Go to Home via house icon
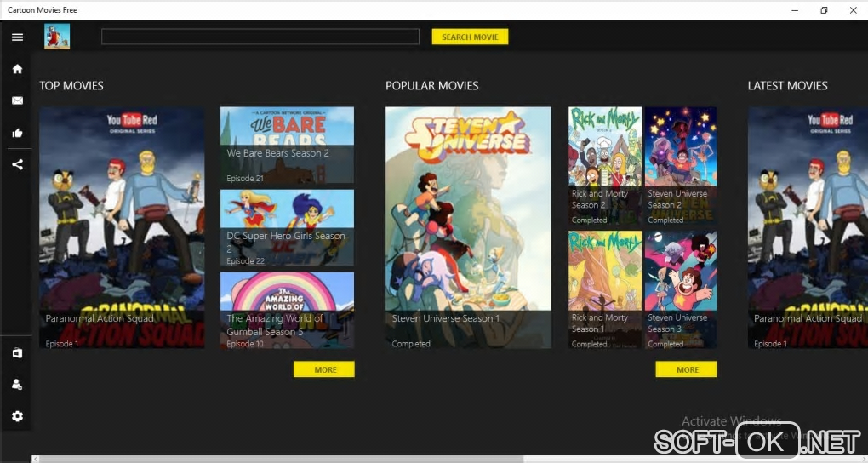868x463 pixels. point(17,69)
